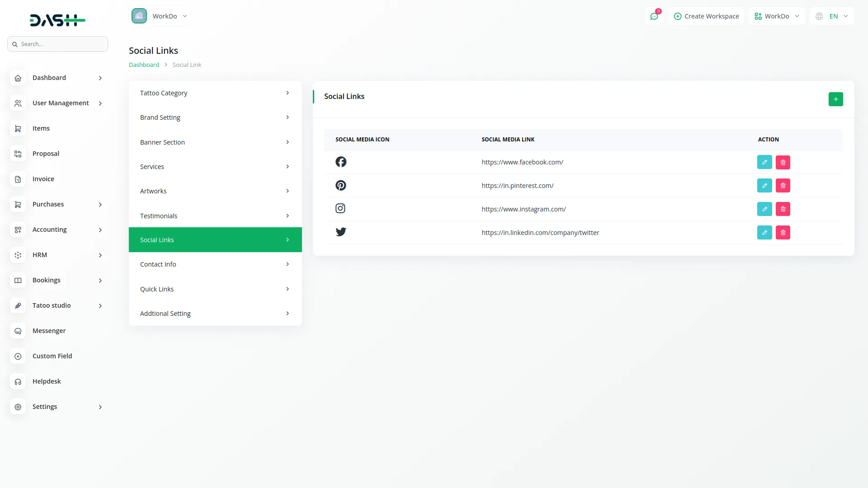Click the User Management people icon
This screenshot has width=868, height=488.
click(x=18, y=103)
